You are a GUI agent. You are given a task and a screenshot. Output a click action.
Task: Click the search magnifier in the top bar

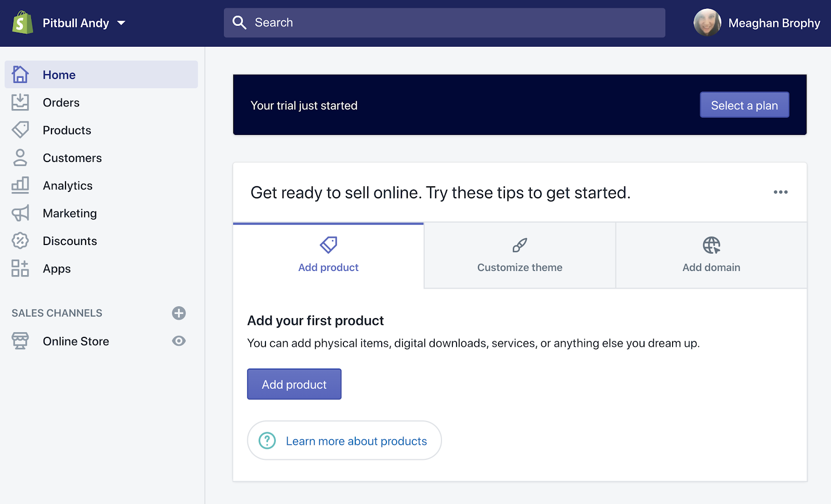click(239, 22)
